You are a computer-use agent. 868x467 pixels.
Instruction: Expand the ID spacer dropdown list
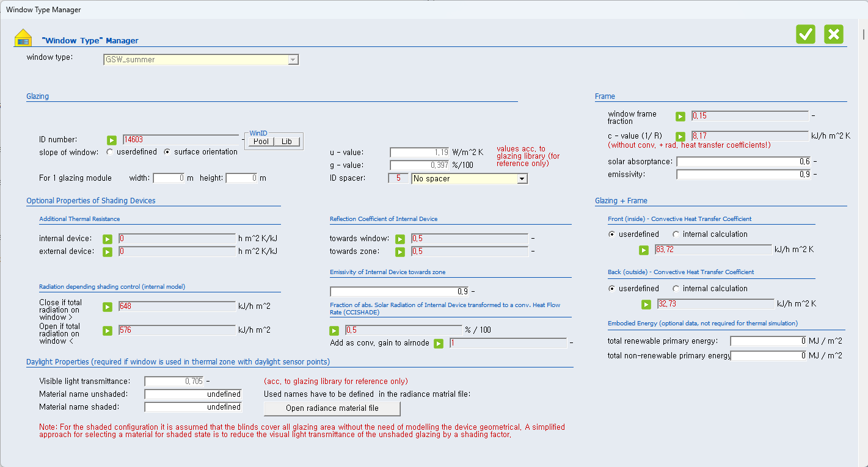(x=522, y=179)
